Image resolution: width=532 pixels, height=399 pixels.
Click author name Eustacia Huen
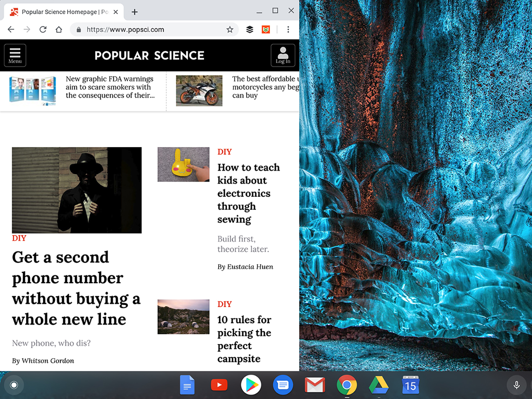click(x=250, y=267)
